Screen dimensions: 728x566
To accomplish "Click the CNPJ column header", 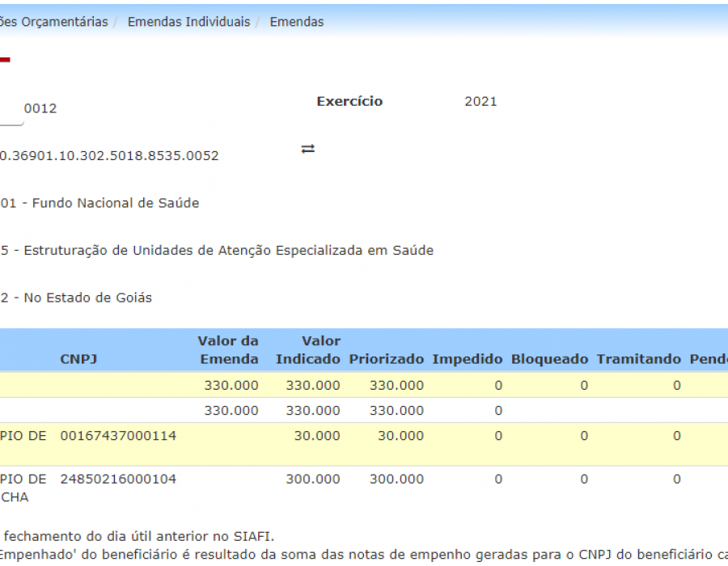I will [x=78, y=359].
